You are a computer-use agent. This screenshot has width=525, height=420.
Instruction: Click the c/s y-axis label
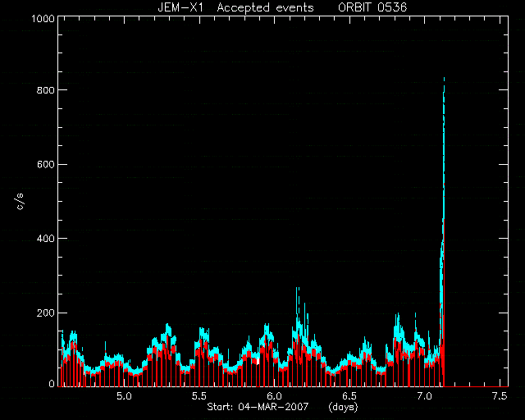pyautogui.click(x=20, y=201)
